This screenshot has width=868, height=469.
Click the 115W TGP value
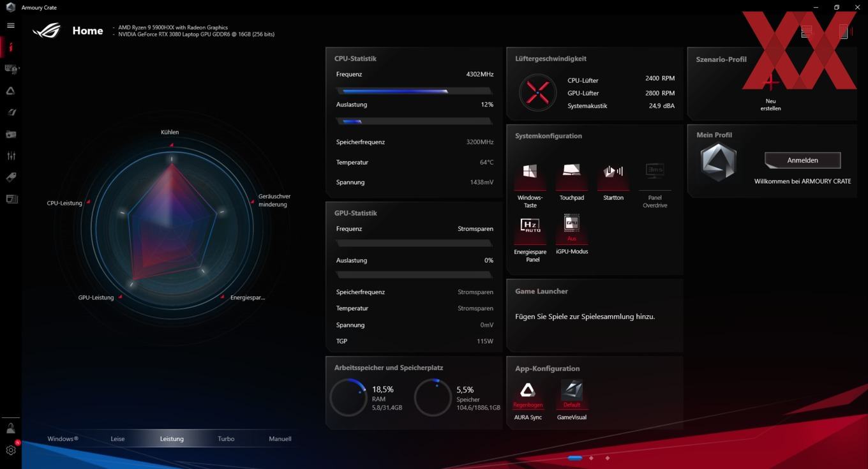click(485, 341)
